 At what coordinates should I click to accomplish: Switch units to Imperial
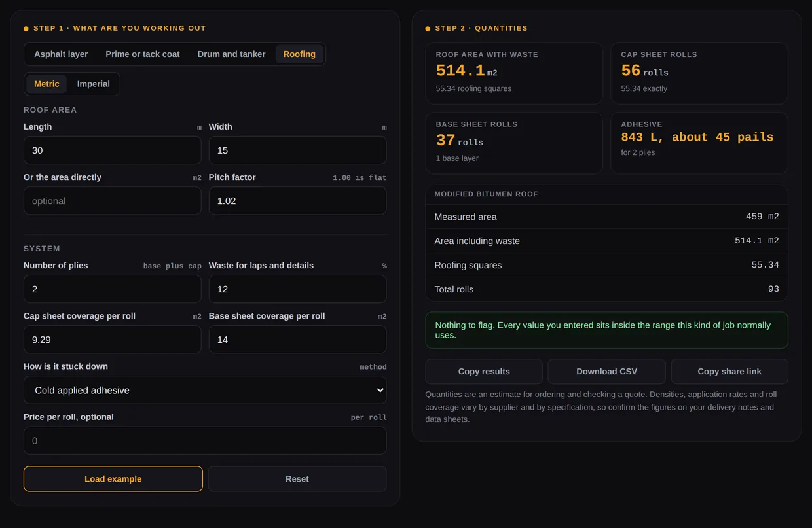pos(94,84)
